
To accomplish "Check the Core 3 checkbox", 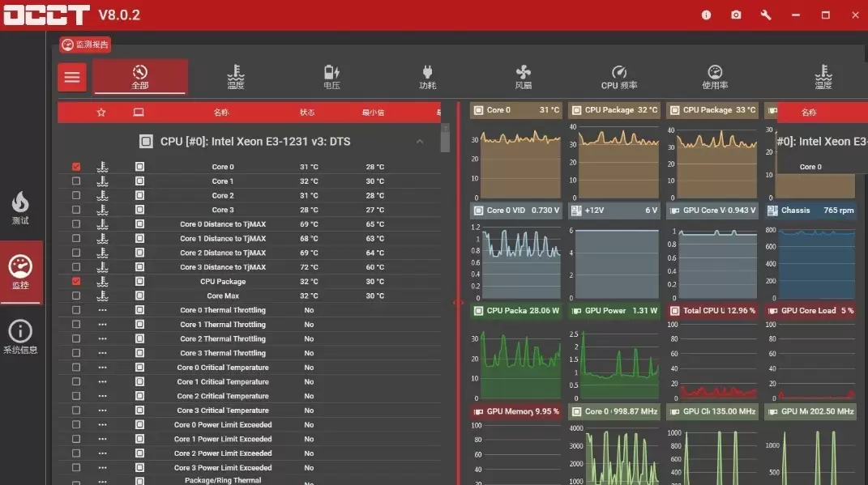I will pyautogui.click(x=76, y=210).
